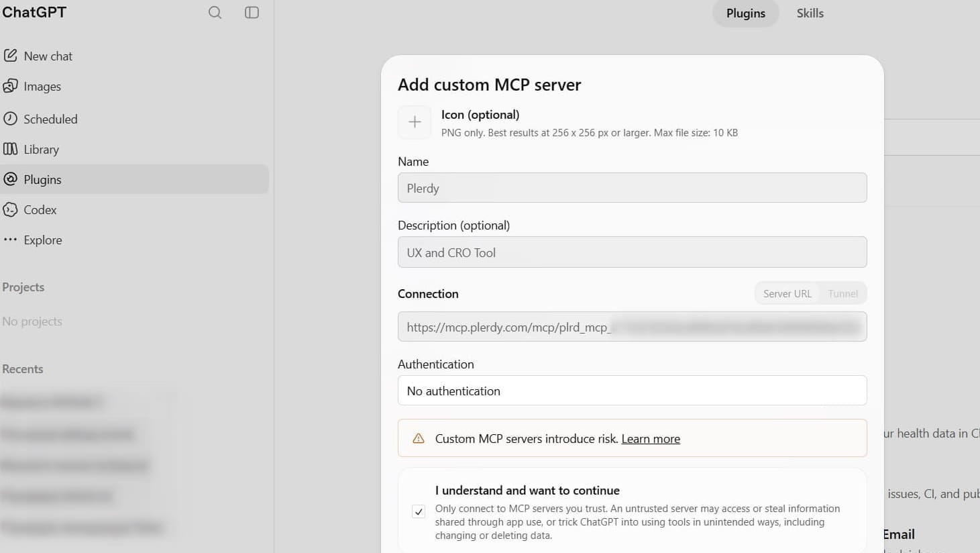
Task: Click the Connection URL input field
Action: (632, 327)
